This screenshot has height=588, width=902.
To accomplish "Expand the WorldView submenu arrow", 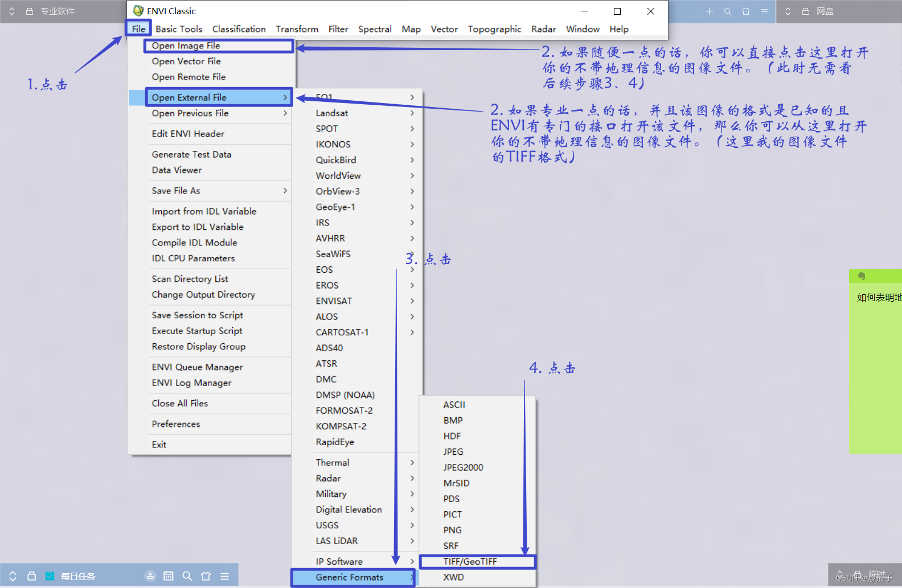I will point(412,175).
